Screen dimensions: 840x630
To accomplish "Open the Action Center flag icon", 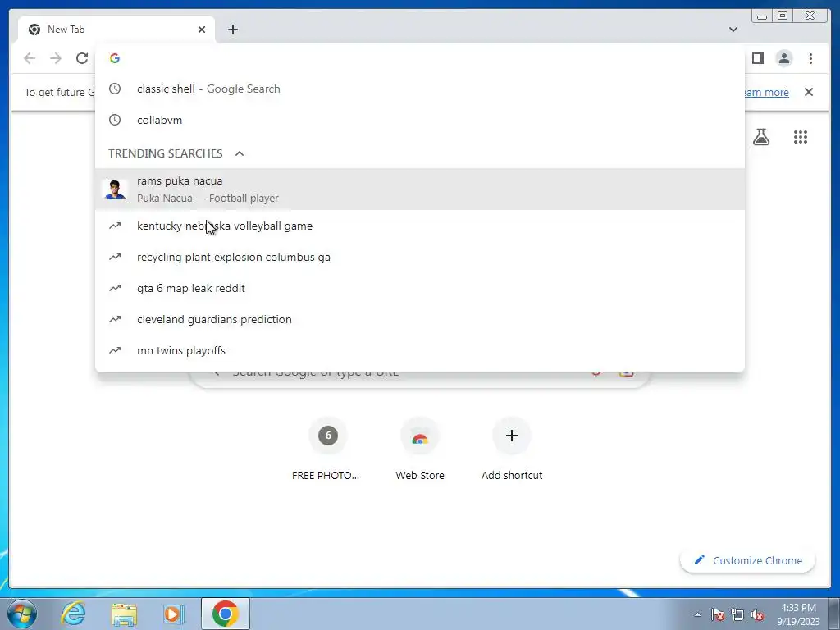I will point(718,614).
